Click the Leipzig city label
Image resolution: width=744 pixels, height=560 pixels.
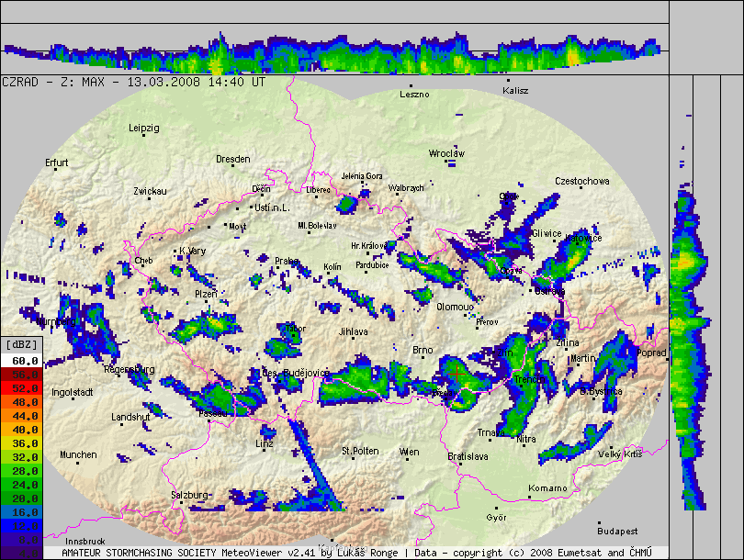144,128
